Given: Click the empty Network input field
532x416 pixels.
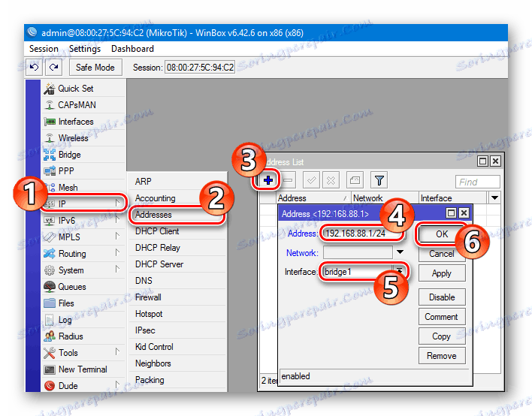Looking at the screenshot, I should tap(358, 252).
